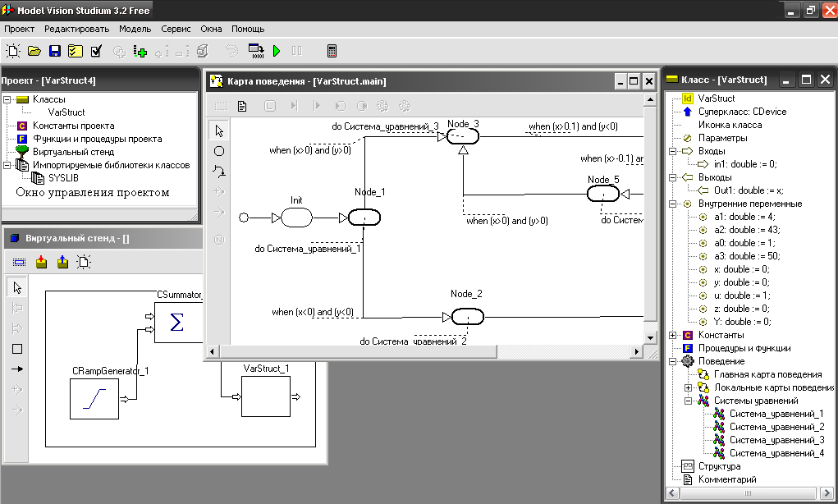Screen dimensions: 838x504
Task: Collapse the Поведение node
Action: coord(673,361)
